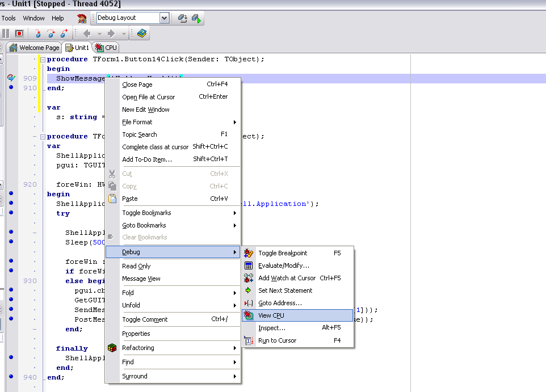Click the Step Over toolbar icon
This screenshot has height=392, width=546.
[51, 34]
